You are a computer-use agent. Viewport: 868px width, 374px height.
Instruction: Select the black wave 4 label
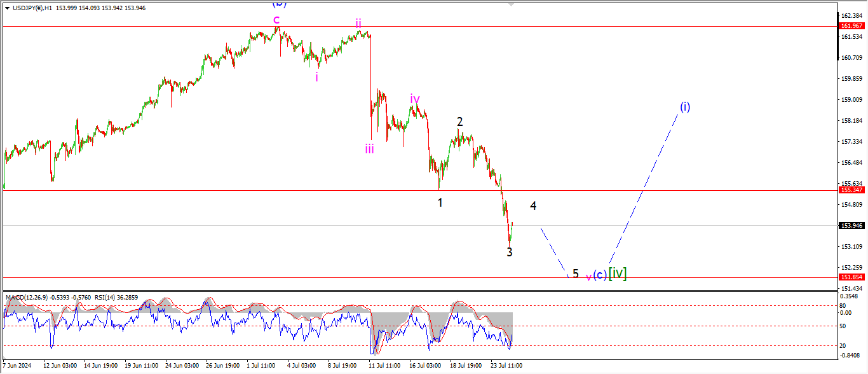(533, 206)
